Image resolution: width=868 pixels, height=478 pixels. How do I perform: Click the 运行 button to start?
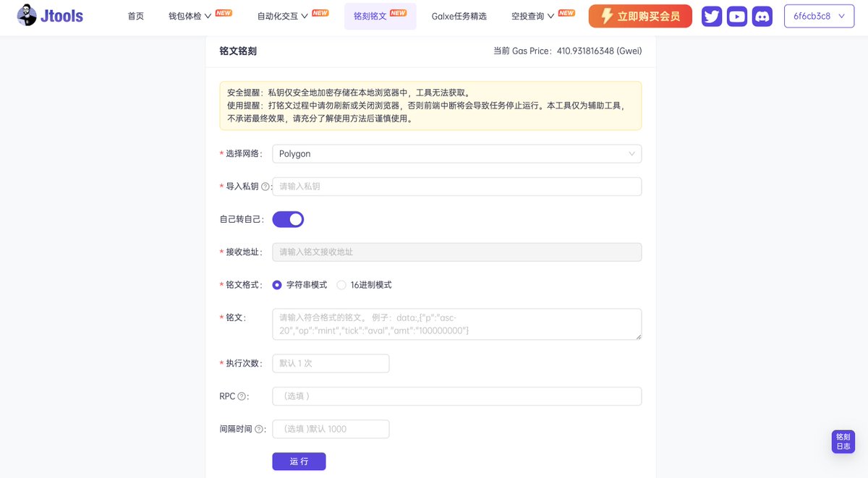(299, 461)
